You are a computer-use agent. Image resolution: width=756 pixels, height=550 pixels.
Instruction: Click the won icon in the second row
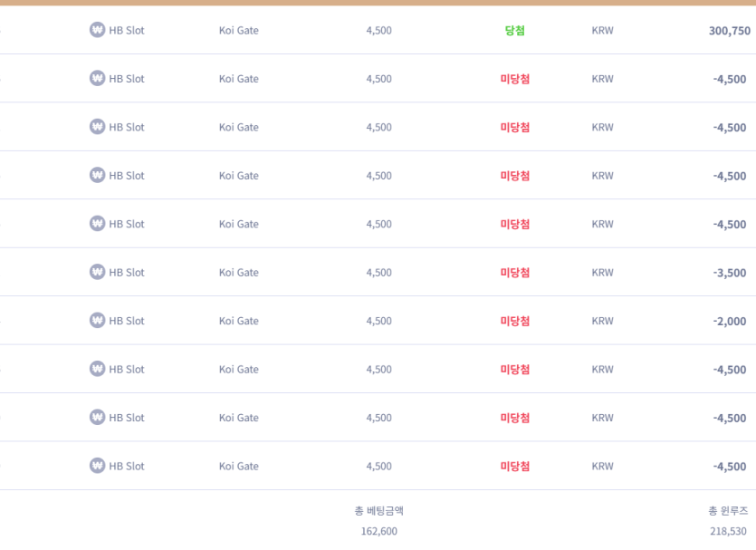tap(98, 78)
